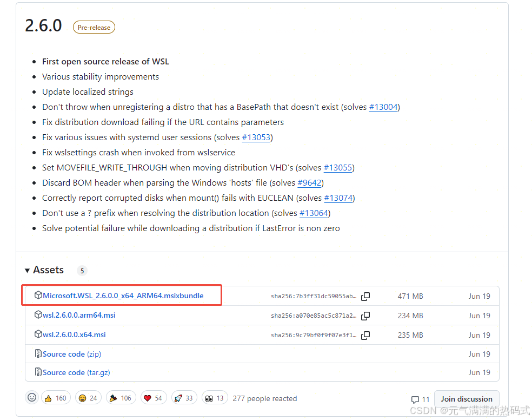Open issue link #9642
Image resolution: width=532 pixels, height=420 pixels.
click(309, 183)
